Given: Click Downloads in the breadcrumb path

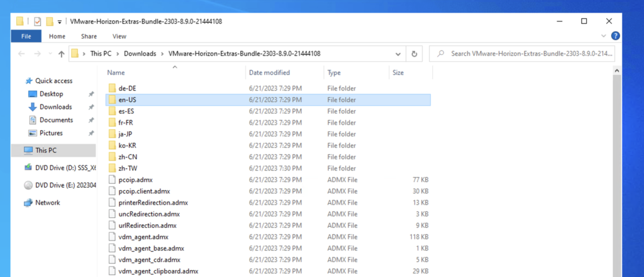Looking at the screenshot, I should tap(140, 54).
